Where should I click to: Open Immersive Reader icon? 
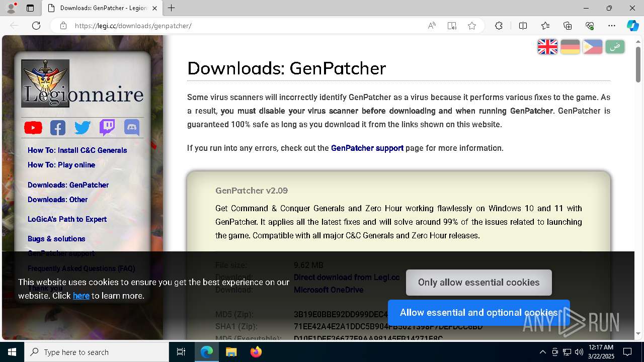(452, 26)
